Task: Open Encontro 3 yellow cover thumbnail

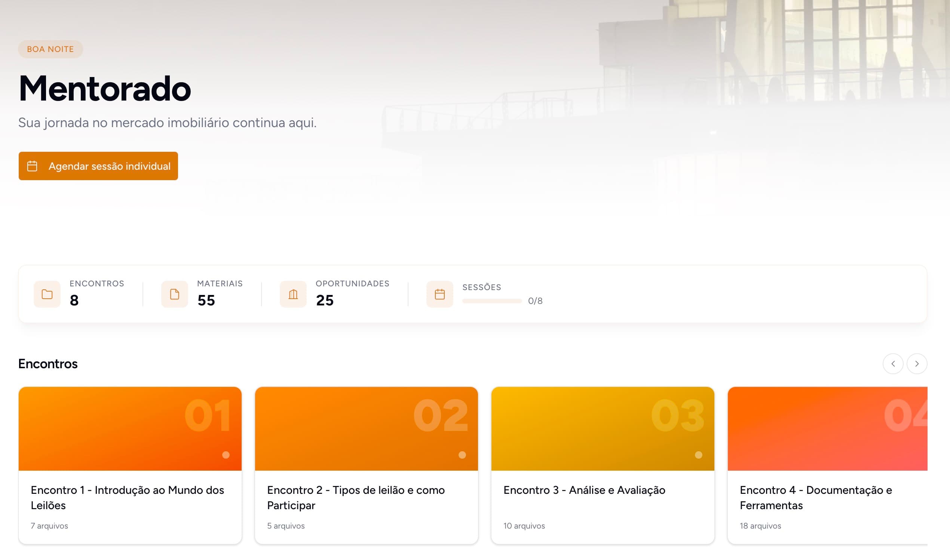Action: tap(603, 429)
